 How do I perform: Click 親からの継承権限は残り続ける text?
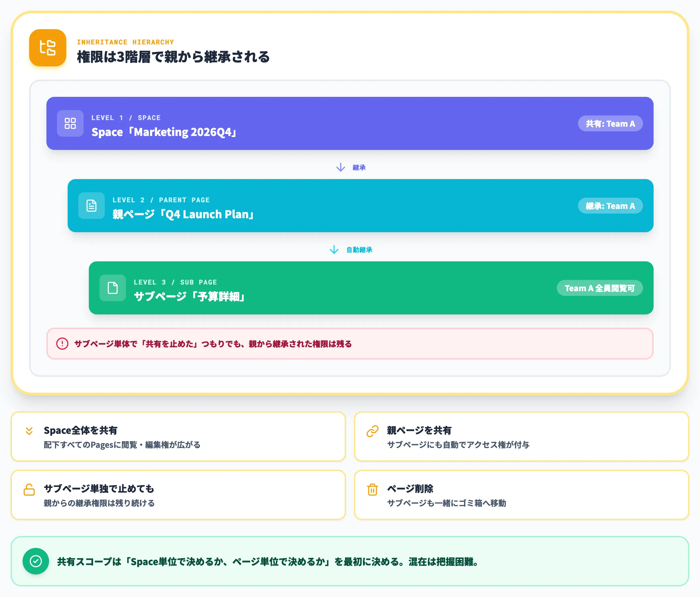99,503
